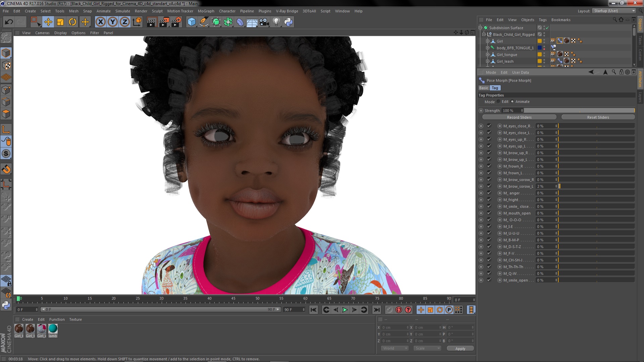
Task: Expand Girl object in tree
Action: pos(488,41)
